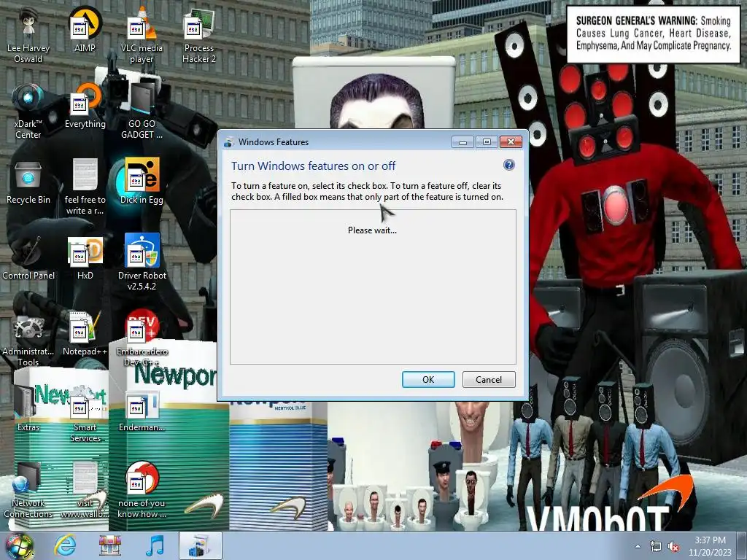
Task: Select the Windows Features taskbar button
Action: (x=201, y=545)
